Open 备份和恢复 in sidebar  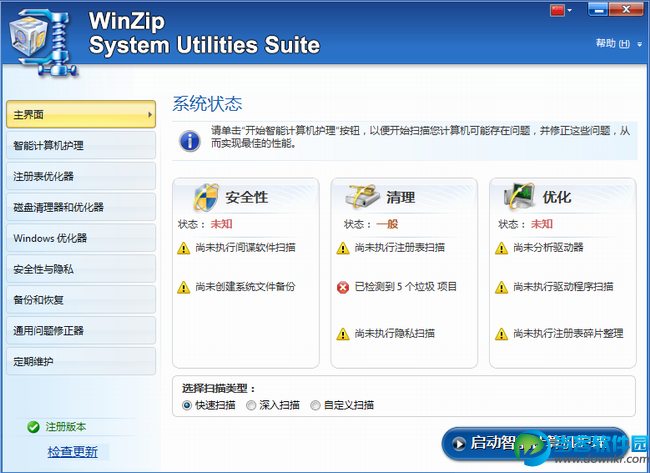[81, 300]
